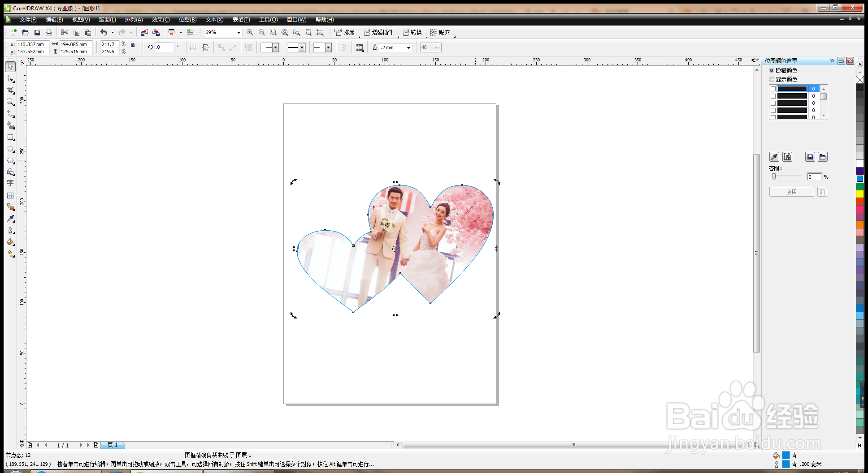The image size is (868, 473).
Task: Choose the Crop tool
Action: tap(10, 90)
